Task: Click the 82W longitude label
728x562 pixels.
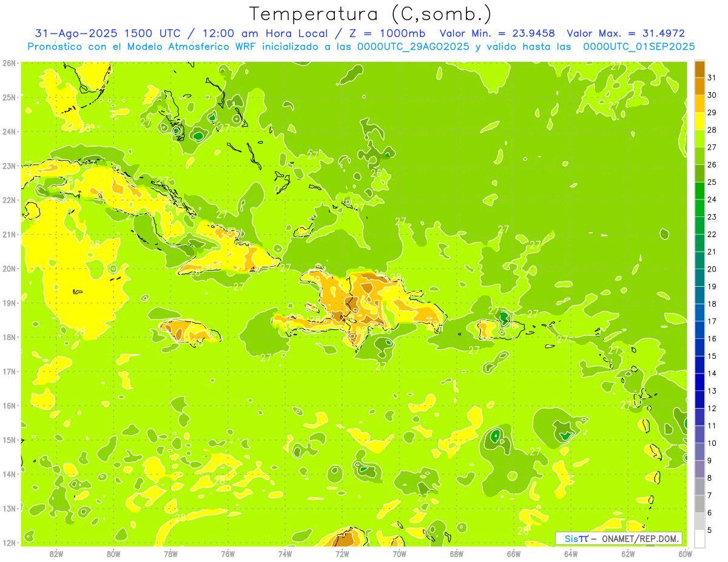Action: 56,554
